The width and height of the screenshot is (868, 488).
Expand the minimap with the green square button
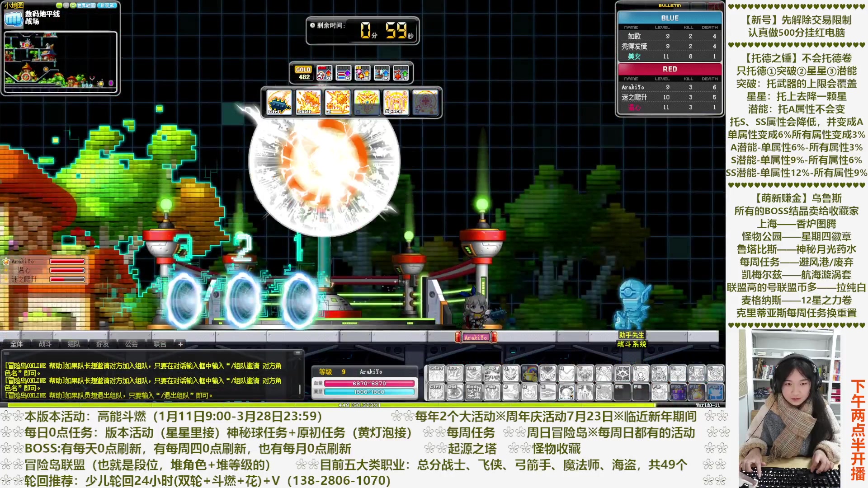[73, 5]
